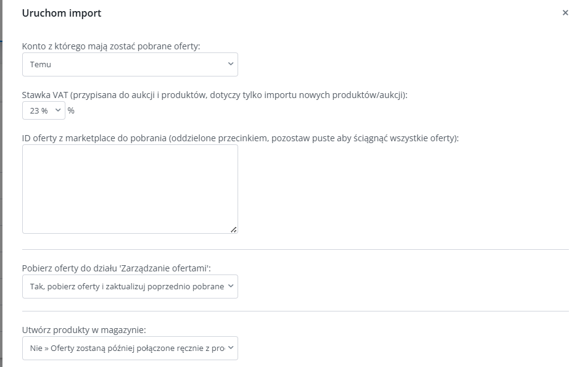The image size is (588, 367).
Task: Click the dimmed page strip left of dialog
Action: pos(1,185)
